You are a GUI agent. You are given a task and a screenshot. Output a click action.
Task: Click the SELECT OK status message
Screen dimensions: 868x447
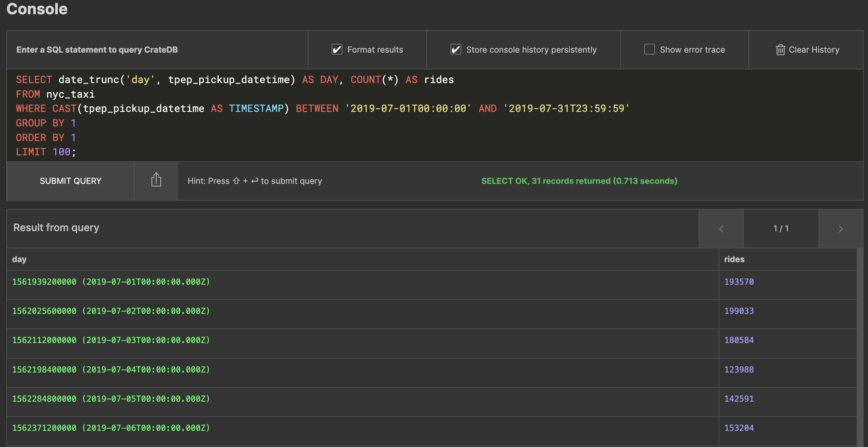click(x=579, y=181)
